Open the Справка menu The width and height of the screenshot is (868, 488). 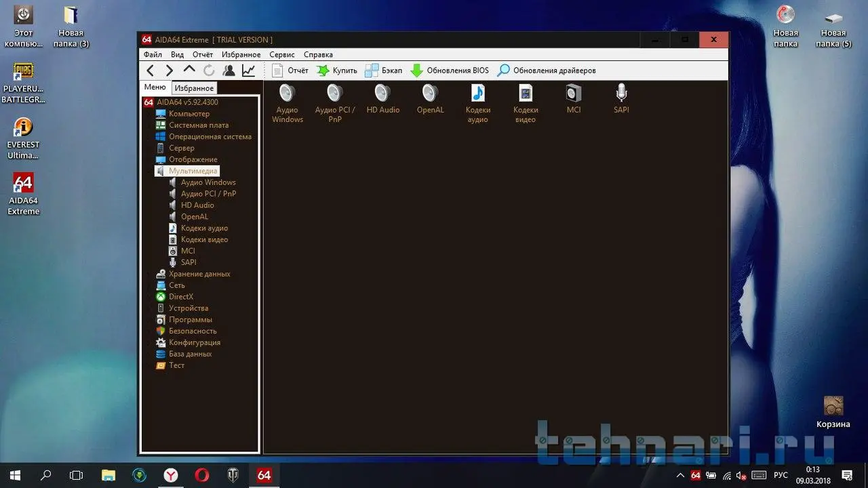(x=318, y=54)
